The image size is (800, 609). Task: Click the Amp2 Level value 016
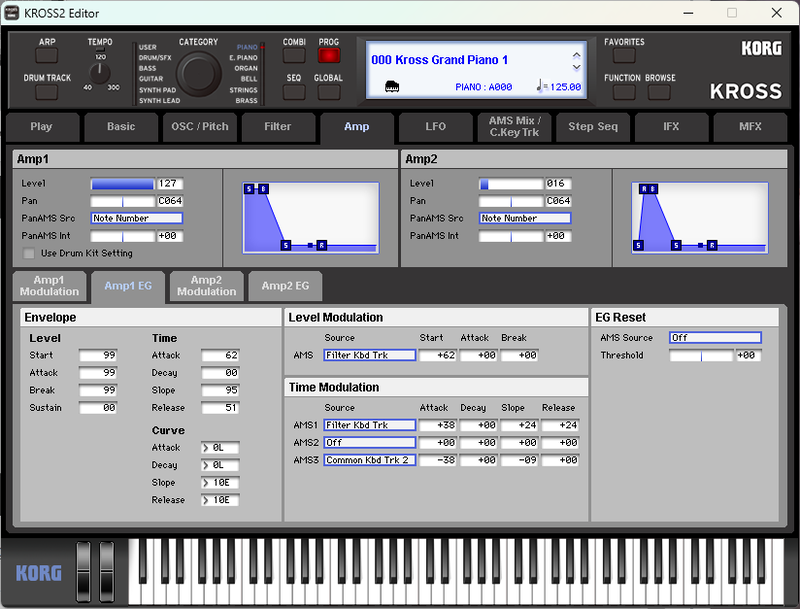tap(558, 184)
